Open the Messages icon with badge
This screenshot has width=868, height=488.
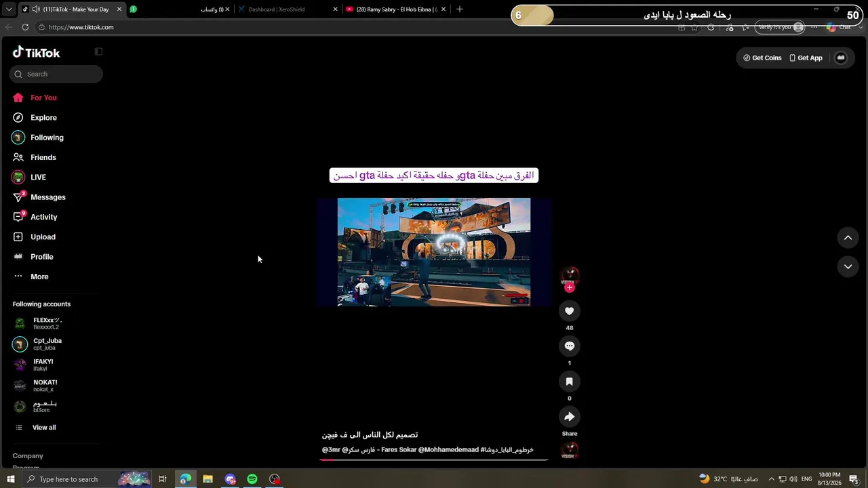coord(18,197)
